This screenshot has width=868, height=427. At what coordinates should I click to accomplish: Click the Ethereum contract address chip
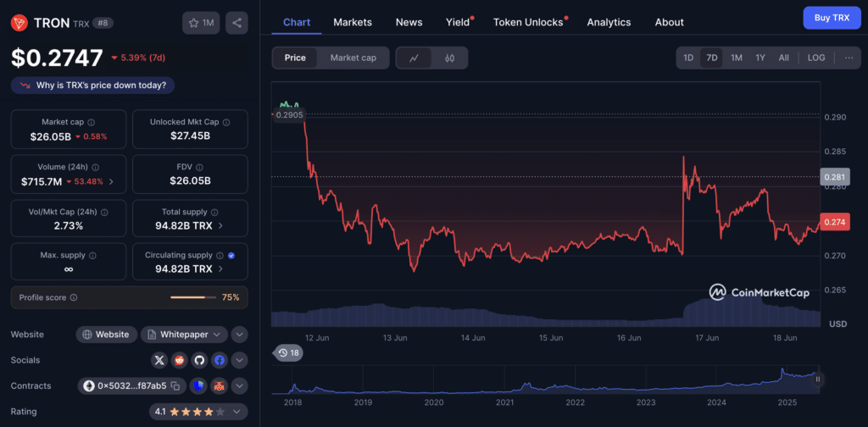131,386
